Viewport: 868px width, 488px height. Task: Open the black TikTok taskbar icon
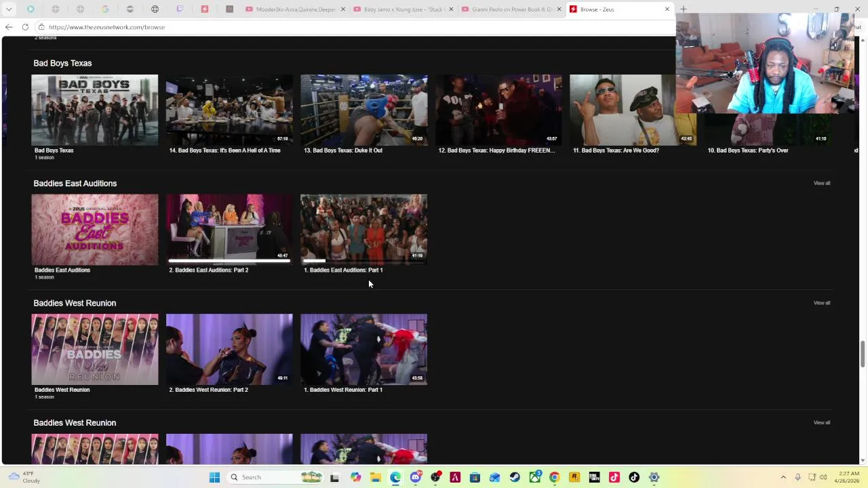pos(634,477)
